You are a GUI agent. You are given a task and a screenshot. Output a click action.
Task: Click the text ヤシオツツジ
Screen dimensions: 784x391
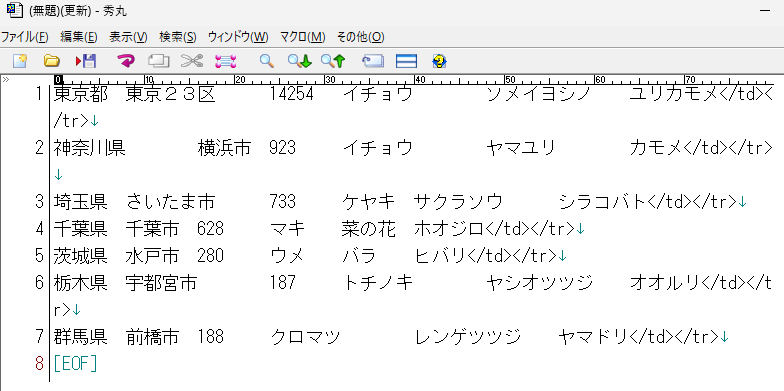coord(540,283)
